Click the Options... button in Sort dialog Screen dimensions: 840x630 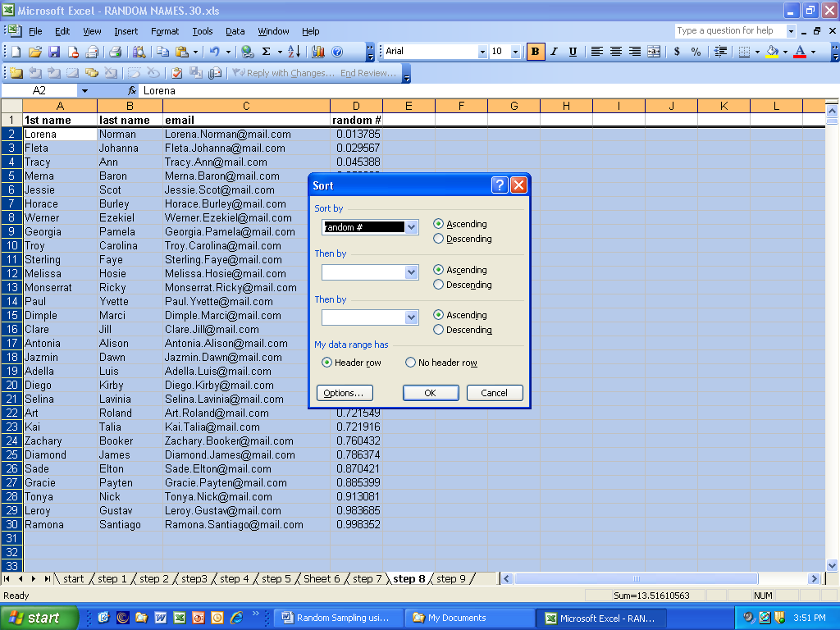click(x=345, y=393)
